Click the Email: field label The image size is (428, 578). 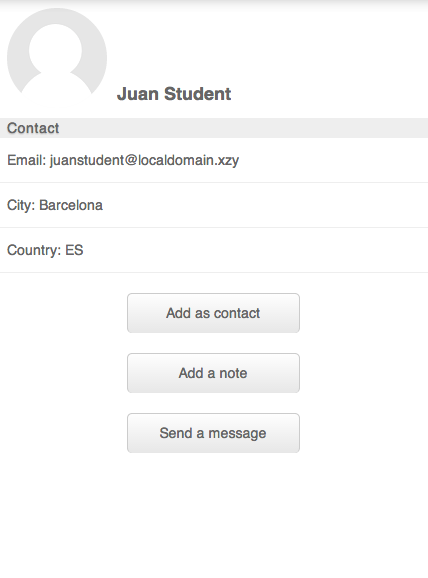tap(27, 160)
